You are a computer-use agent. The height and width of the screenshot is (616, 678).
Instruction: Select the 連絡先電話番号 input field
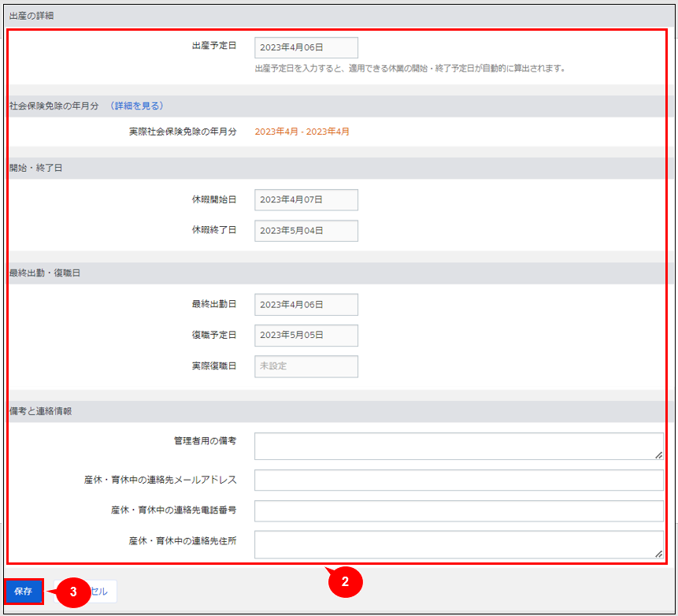pos(458,510)
